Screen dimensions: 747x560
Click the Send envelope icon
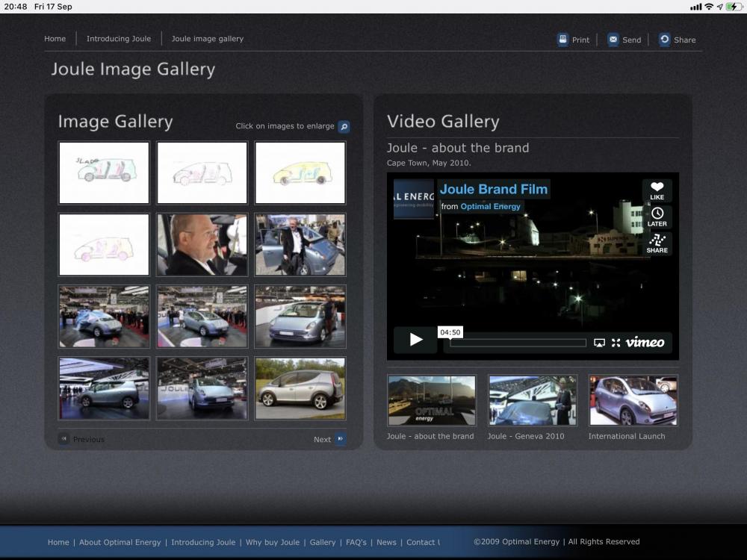(613, 39)
